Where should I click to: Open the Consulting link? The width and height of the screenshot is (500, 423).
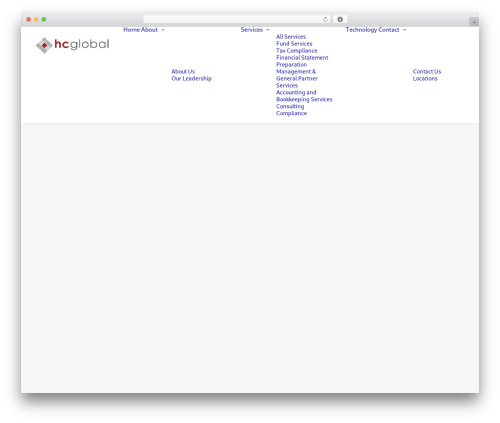(290, 106)
